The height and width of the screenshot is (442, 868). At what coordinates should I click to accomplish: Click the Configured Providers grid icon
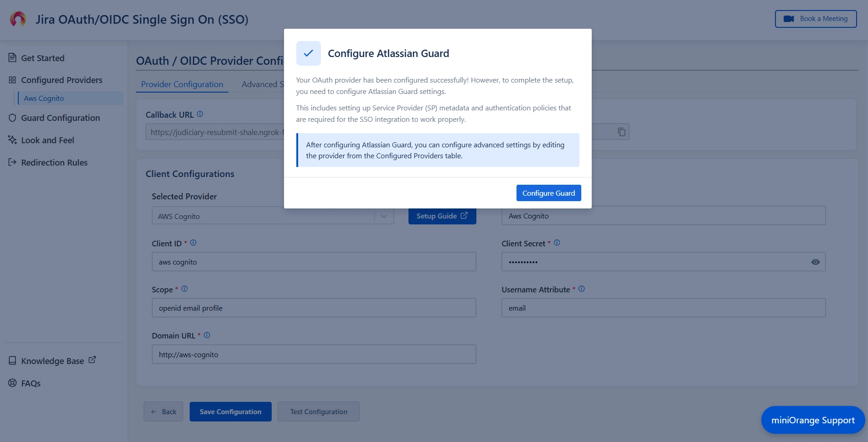click(12, 80)
